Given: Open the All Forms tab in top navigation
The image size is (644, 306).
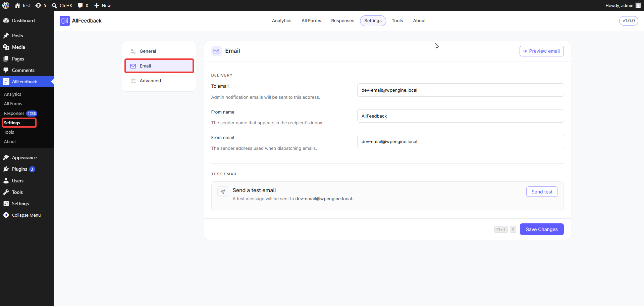Looking at the screenshot, I should click(x=311, y=21).
